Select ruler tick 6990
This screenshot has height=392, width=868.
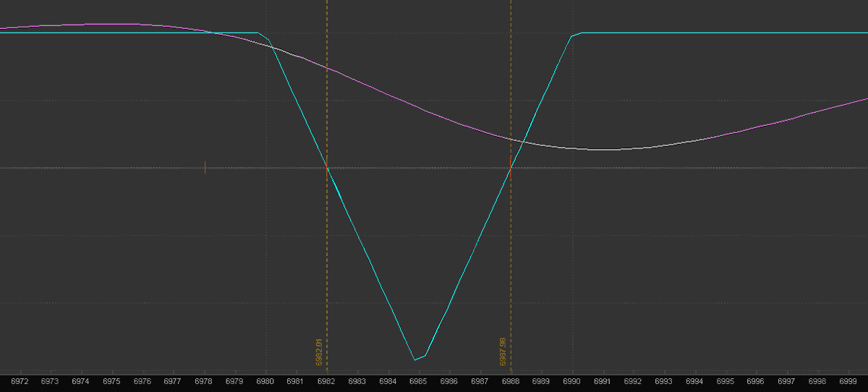pyautogui.click(x=572, y=381)
